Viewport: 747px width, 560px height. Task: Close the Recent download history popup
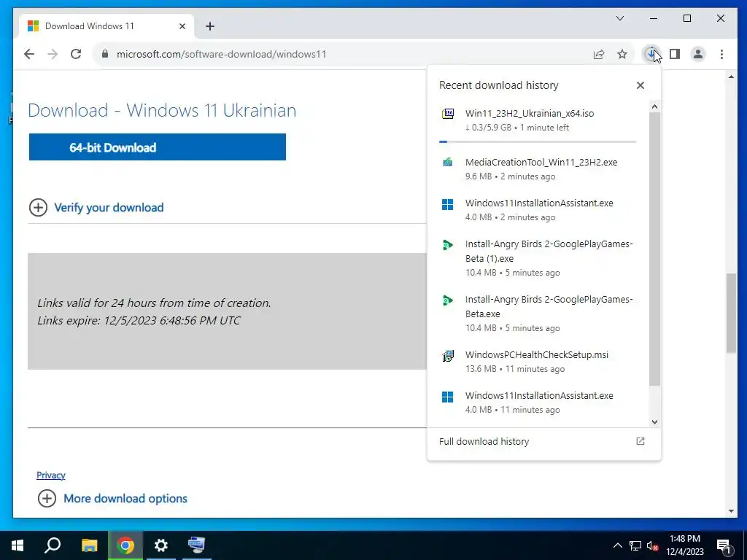640,85
